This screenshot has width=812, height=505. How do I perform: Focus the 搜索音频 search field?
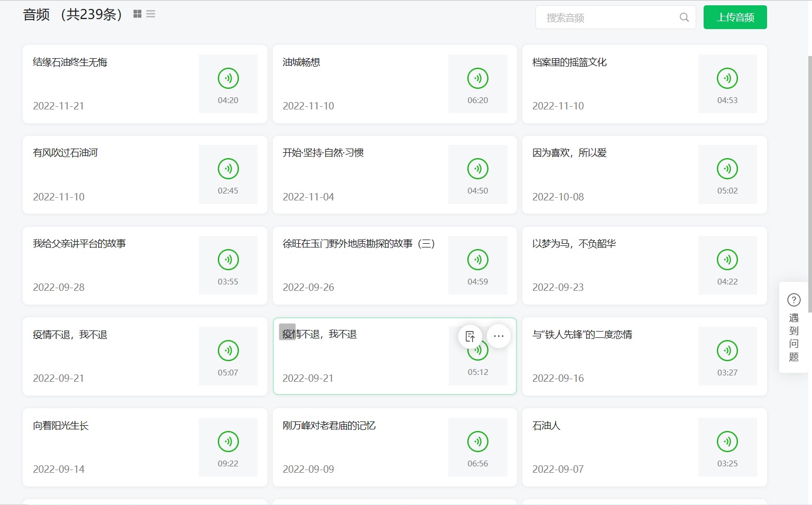[615, 17]
